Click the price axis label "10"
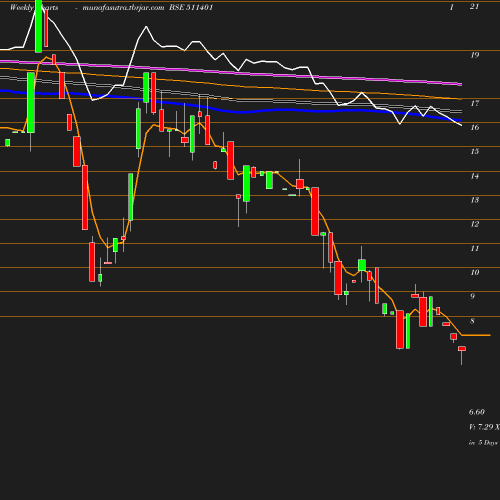Image resolution: width=500 pixels, height=500 pixels. [475, 272]
